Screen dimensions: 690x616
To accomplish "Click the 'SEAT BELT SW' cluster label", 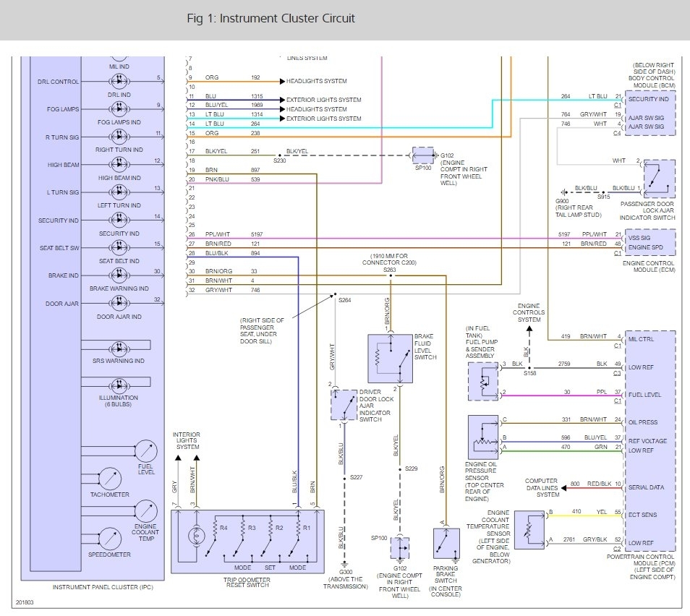I will click(x=59, y=248).
